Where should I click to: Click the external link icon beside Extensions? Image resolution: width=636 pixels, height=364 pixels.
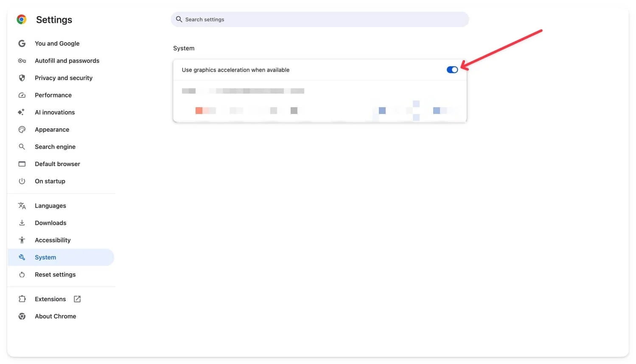click(x=77, y=299)
